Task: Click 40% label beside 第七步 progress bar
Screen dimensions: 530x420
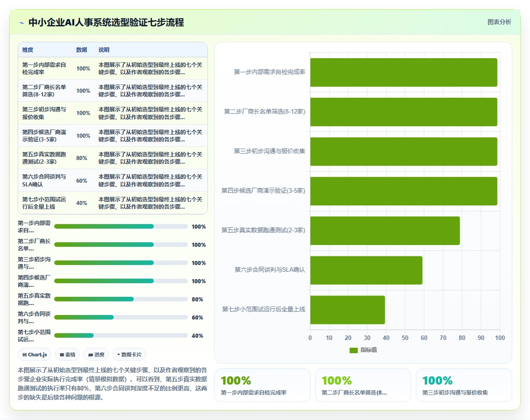Action: click(x=197, y=336)
